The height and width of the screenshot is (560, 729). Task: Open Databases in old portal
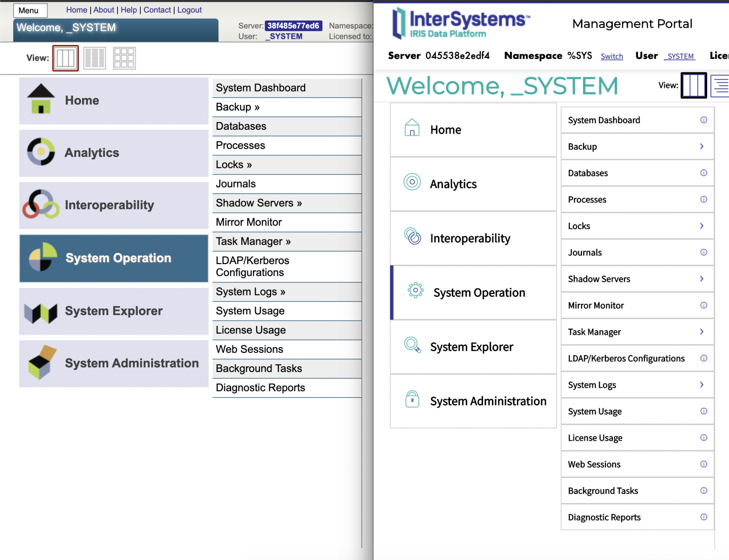[x=287, y=126]
